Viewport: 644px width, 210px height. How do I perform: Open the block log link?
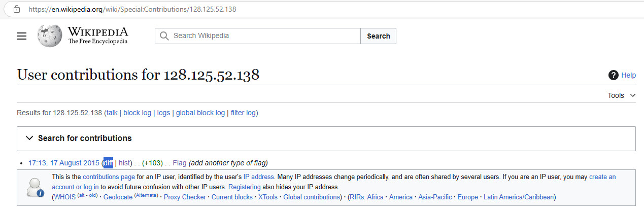[138, 113]
